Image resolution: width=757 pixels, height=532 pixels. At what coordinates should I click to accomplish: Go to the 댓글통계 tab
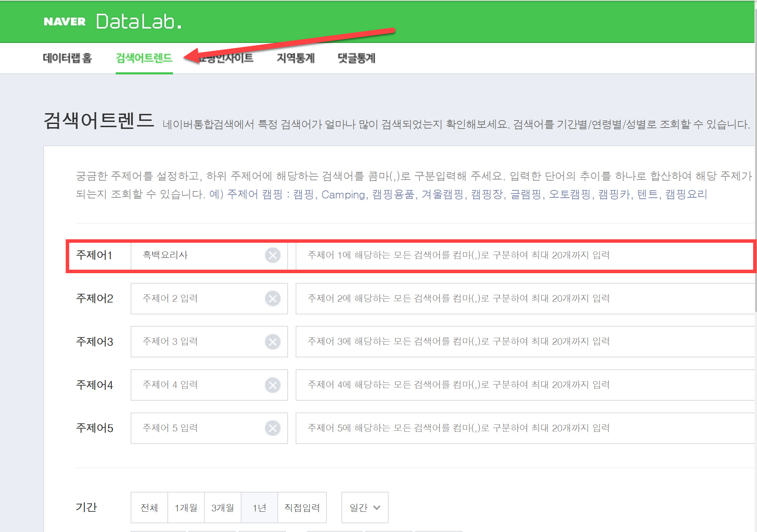[356, 58]
